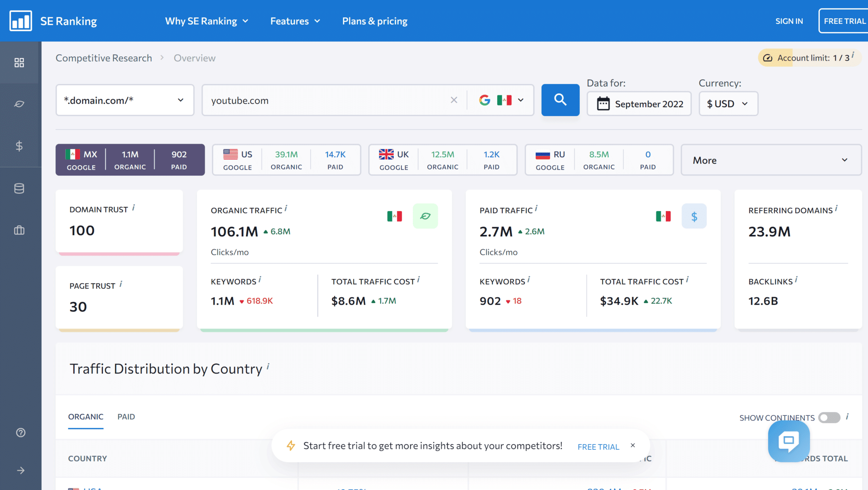Image resolution: width=868 pixels, height=490 pixels.
Task: Open the chat widget bubble
Action: pyautogui.click(x=789, y=441)
